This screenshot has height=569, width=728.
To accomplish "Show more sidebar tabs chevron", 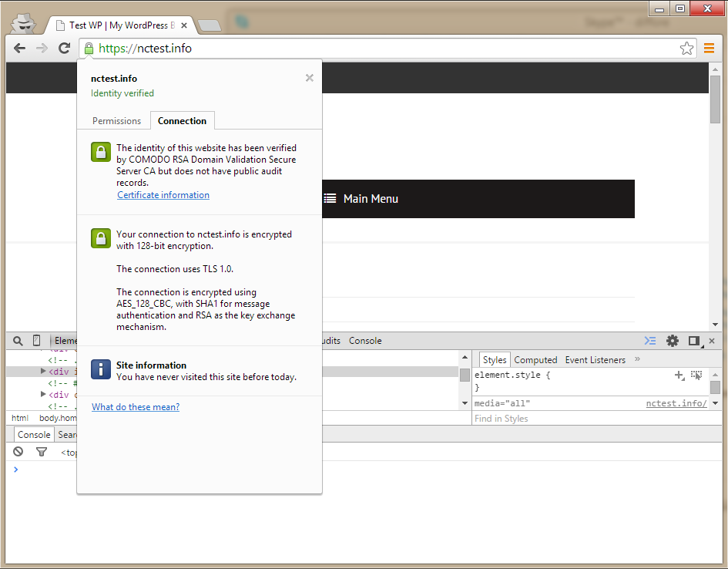I will point(637,359).
